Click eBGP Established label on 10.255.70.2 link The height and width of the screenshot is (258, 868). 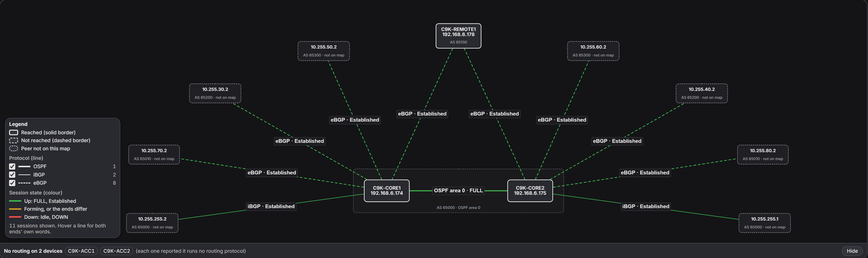[x=272, y=172]
